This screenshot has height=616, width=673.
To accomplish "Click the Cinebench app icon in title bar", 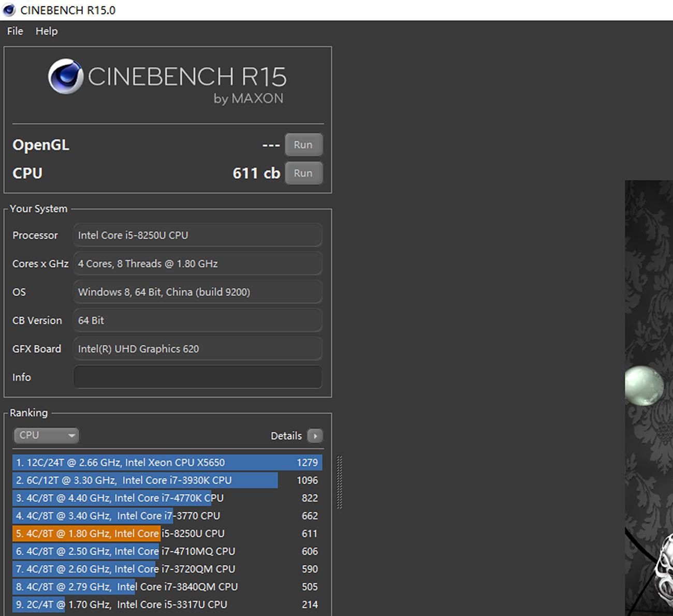I will pyautogui.click(x=9, y=10).
